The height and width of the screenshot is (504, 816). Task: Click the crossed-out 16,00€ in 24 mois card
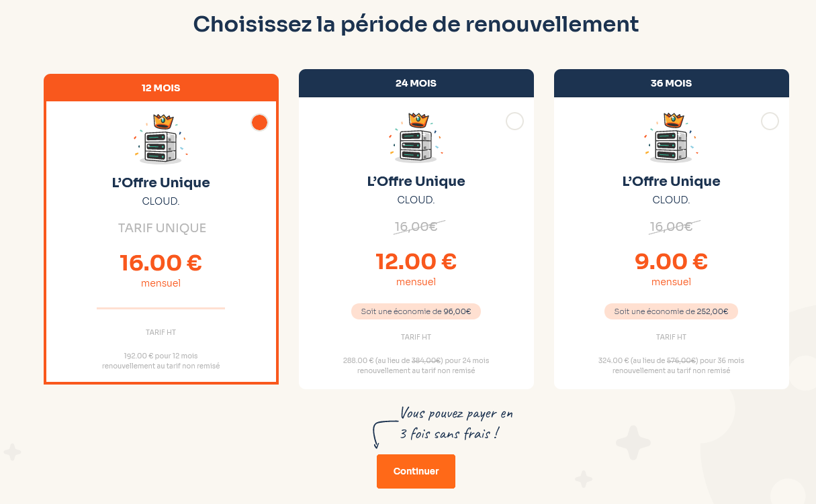pyautogui.click(x=418, y=226)
